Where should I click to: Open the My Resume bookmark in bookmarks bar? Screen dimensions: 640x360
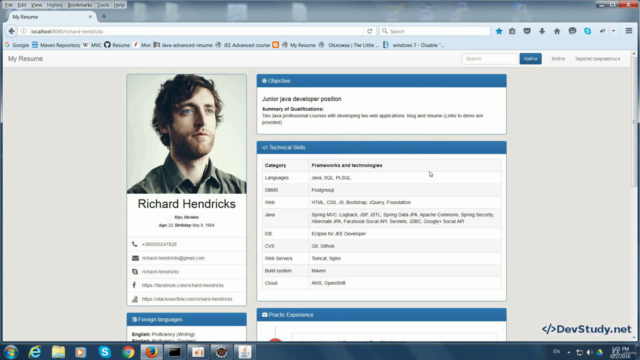point(299,45)
